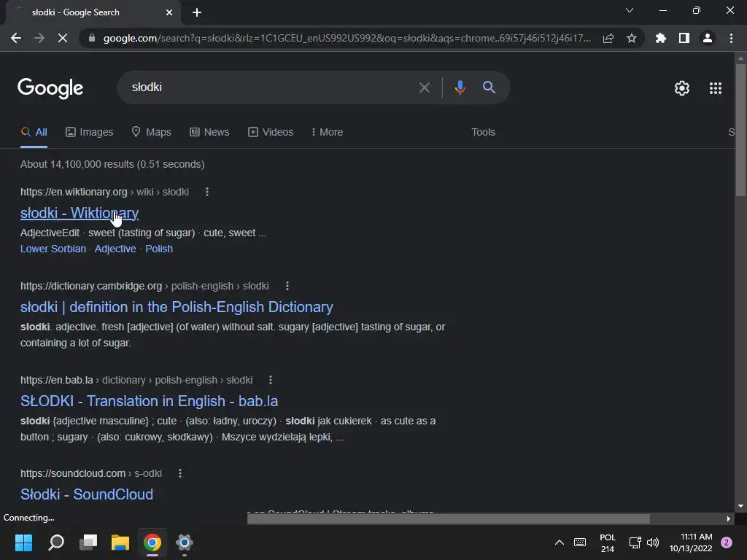Open the clock showing 11:11 AM
The height and width of the screenshot is (560, 747).
pyautogui.click(x=691, y=542)
